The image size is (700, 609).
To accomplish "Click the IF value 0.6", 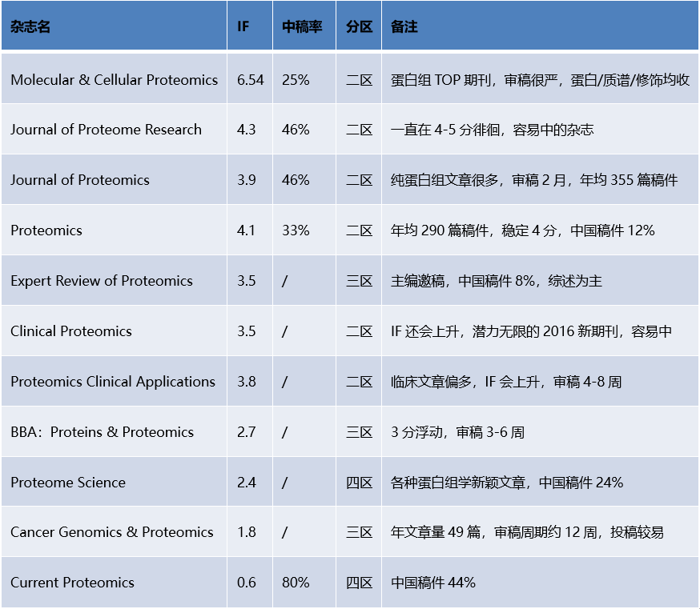I will tap(247, 583).
